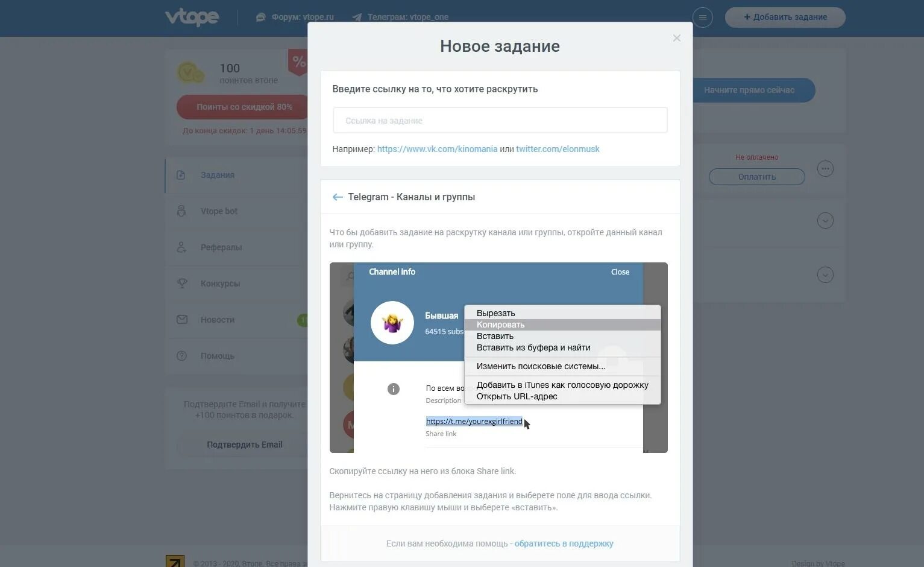Screen dimensions: 924x567
Task: Select Конкурсы in the sidebar
Action: [x=220, y=283]
